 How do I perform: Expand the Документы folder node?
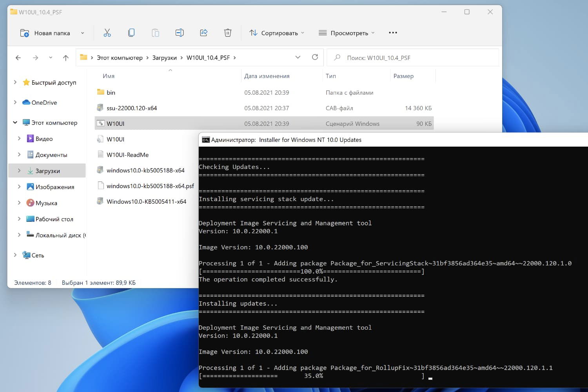coord(19,155)
